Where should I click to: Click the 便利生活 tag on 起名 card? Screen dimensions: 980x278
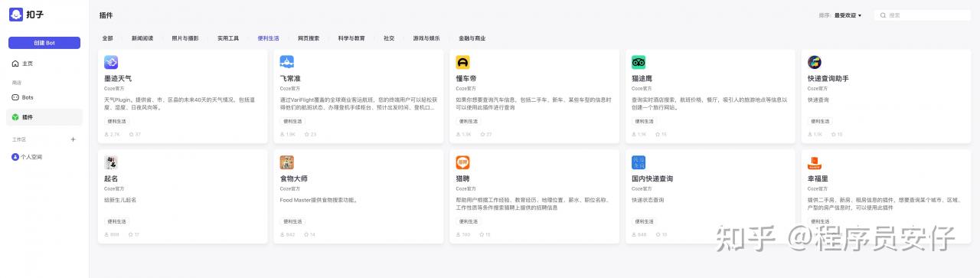click(117, 221)
